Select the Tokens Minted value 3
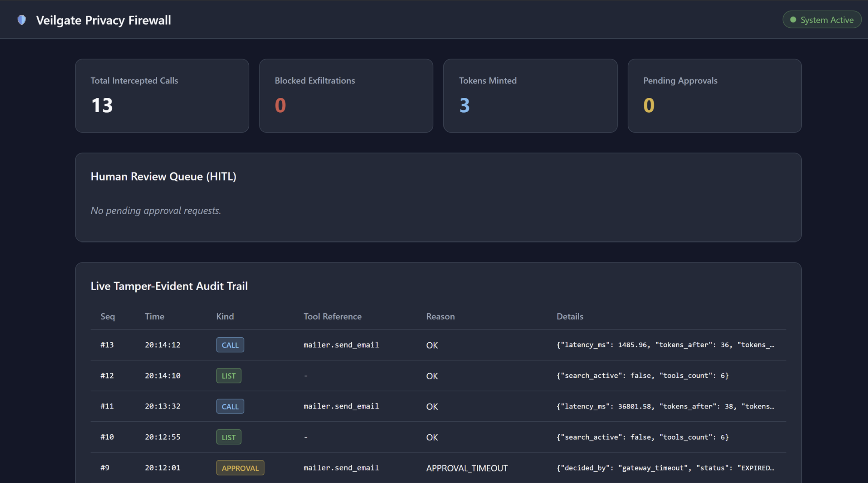 tap(464, 105)
